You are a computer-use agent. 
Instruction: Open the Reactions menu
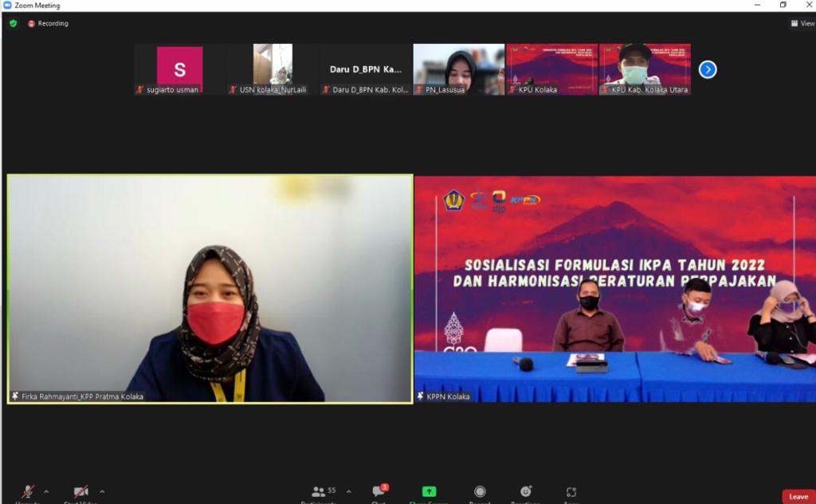click(x=526, y=492)
